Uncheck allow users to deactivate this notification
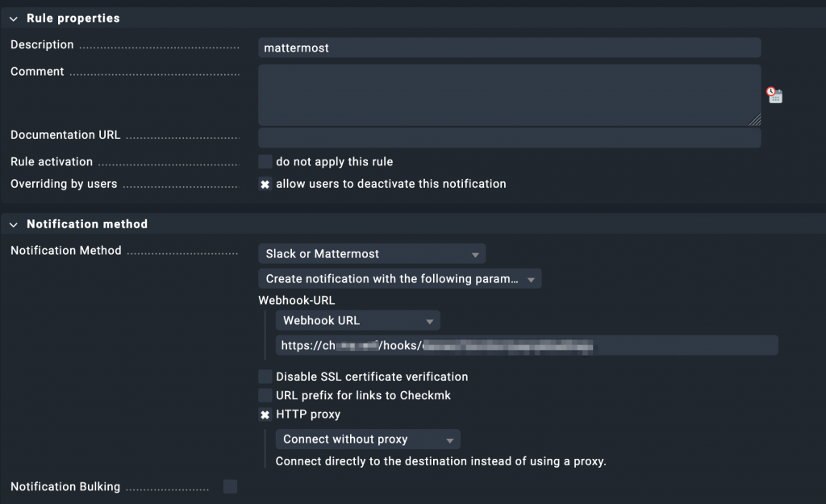This screenshot has width=826, height=504. click(x=265, y=184)
